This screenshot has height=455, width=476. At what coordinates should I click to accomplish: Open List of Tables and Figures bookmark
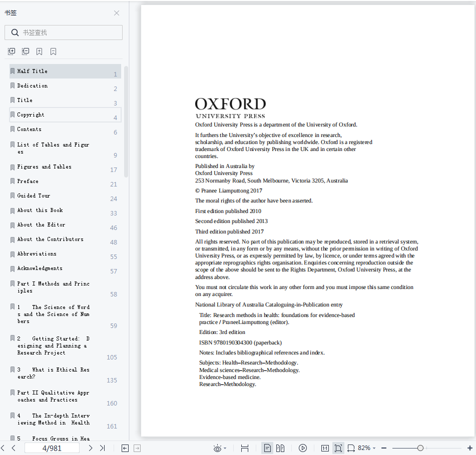click(x=65, y=148)
